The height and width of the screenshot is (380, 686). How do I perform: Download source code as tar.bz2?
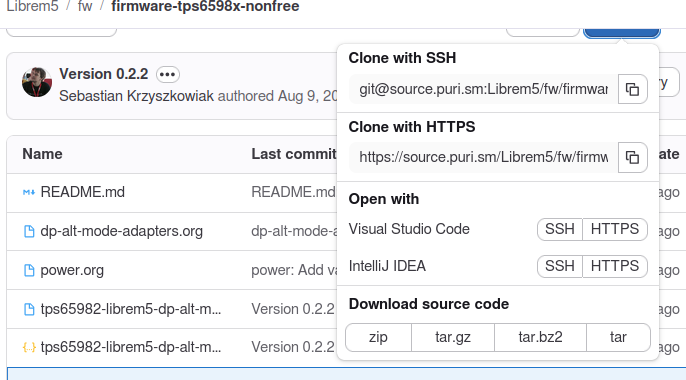[x=540, y=337]
